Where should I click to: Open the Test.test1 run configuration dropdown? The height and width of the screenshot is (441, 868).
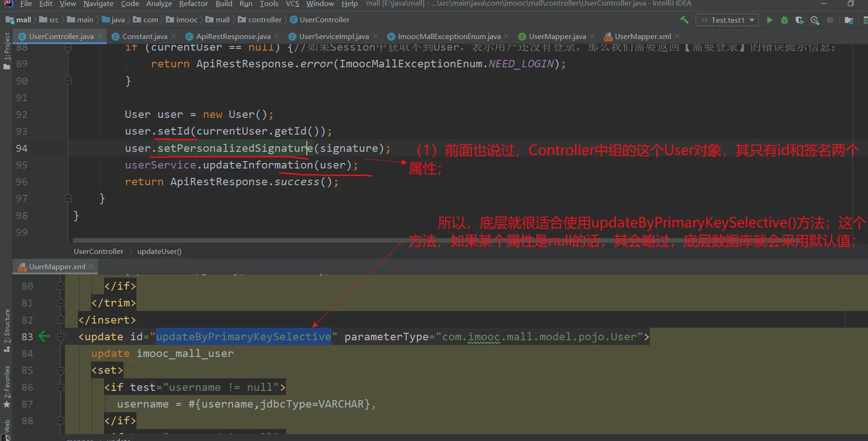click(727, 20)
